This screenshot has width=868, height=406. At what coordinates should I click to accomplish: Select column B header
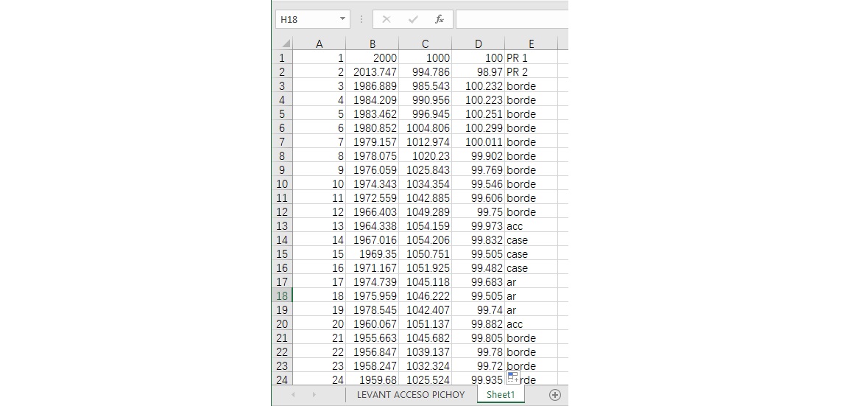pyautogui.click(x=373, y=43)
